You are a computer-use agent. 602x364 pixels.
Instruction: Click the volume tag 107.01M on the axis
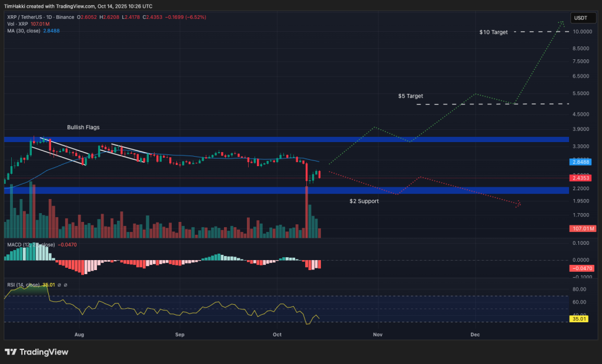pyautogui.click(x=584, y=228)
